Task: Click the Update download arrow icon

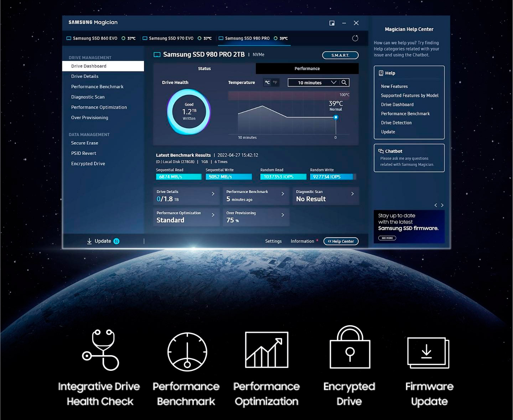Action: tap(89, 241)
